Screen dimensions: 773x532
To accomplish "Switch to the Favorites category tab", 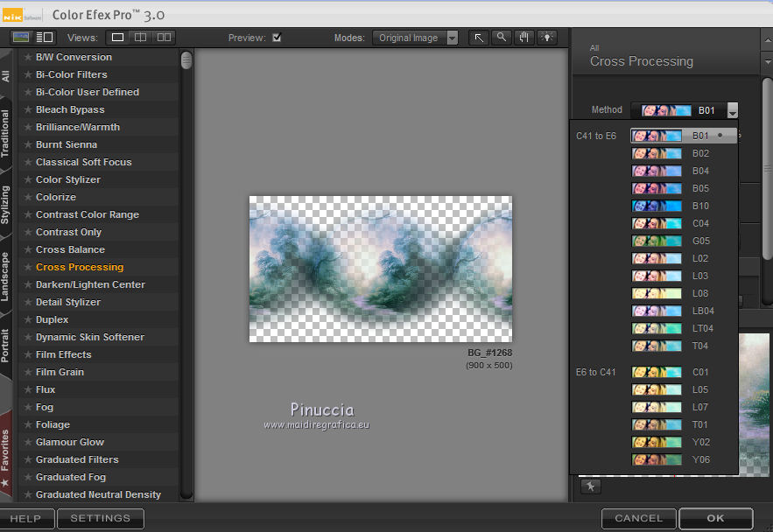I will [x=5, y=457].
